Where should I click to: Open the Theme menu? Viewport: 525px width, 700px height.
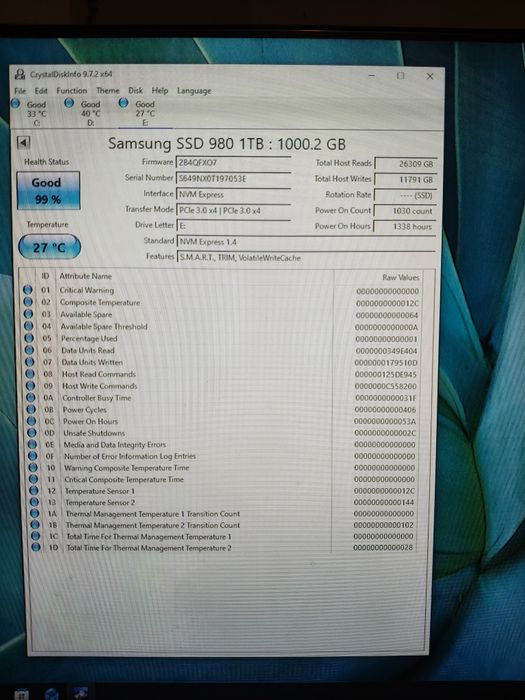[108, 91]
